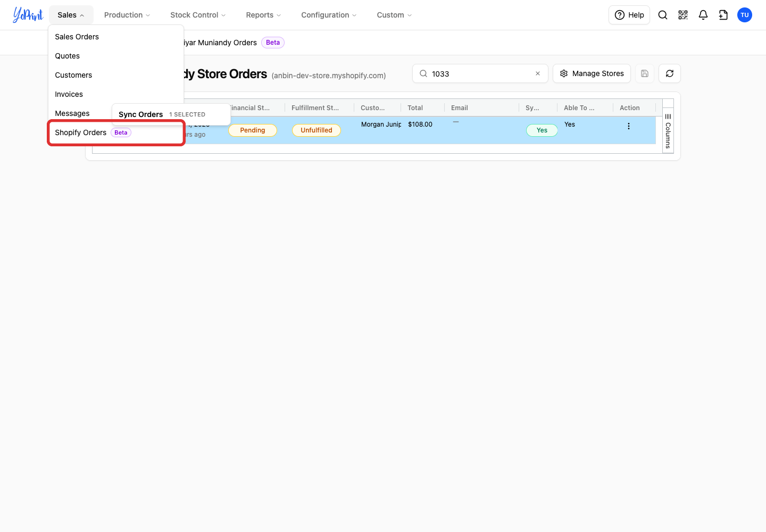
Task: Click the Pending financial status badge
Action: [x=253, y=130]
